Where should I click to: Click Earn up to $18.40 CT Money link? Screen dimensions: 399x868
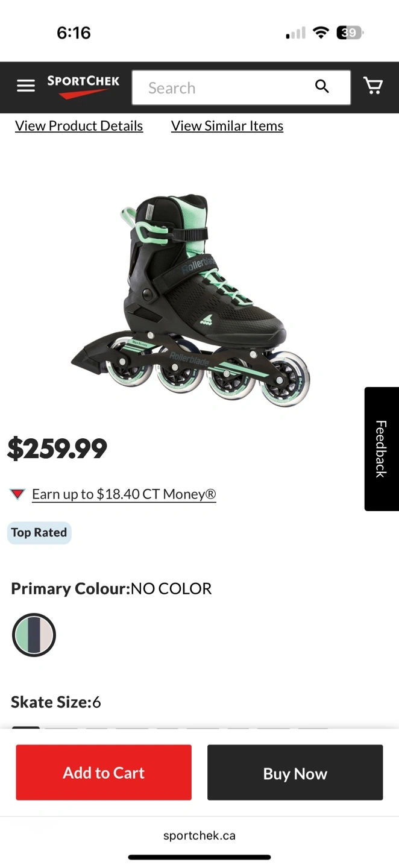pyautogui.click(x=124, y=494)
